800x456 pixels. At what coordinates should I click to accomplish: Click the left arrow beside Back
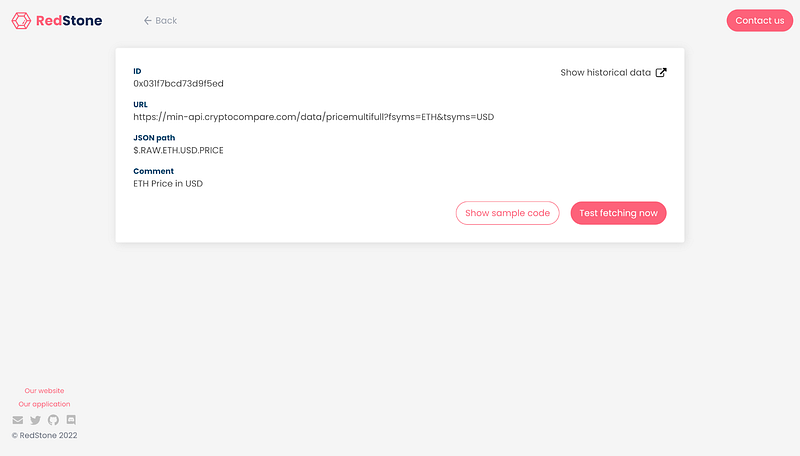[x=147, y=20]
